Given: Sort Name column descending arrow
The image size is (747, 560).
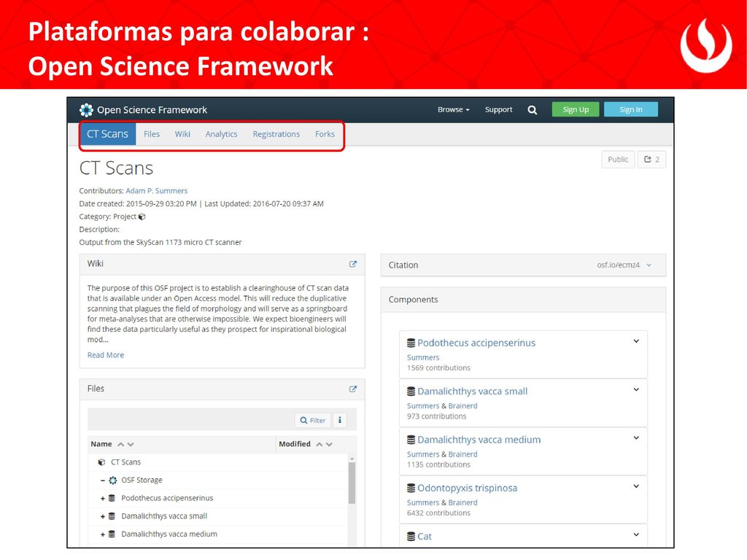Looking at the screenshot, I should click(131, 444).
